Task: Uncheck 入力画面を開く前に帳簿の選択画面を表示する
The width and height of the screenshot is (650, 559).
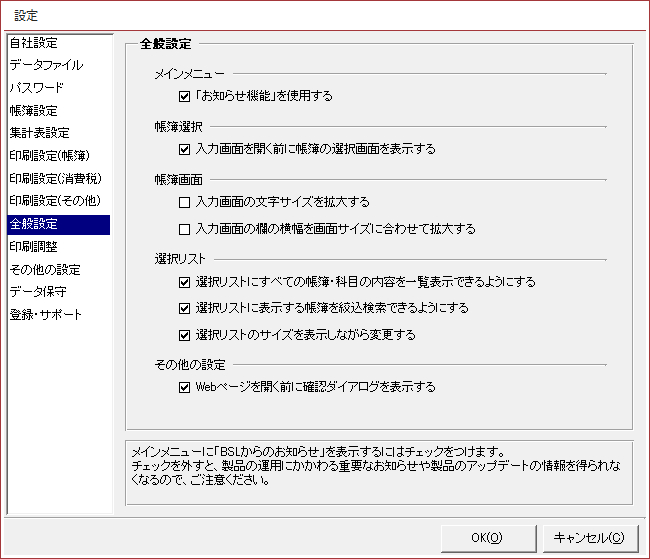Action: click(x=184, y=149)
